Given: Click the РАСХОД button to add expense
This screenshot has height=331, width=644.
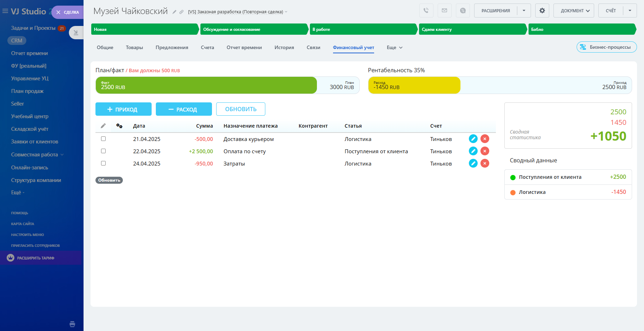Looking at the screenshot, I should 184,109.
